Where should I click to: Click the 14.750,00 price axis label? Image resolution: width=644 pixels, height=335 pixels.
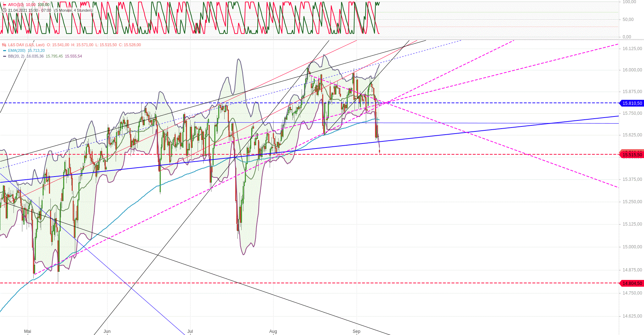[x=632, y=293]
